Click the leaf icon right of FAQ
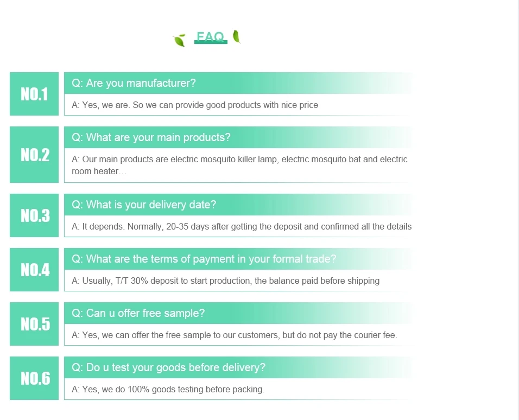 237,36
